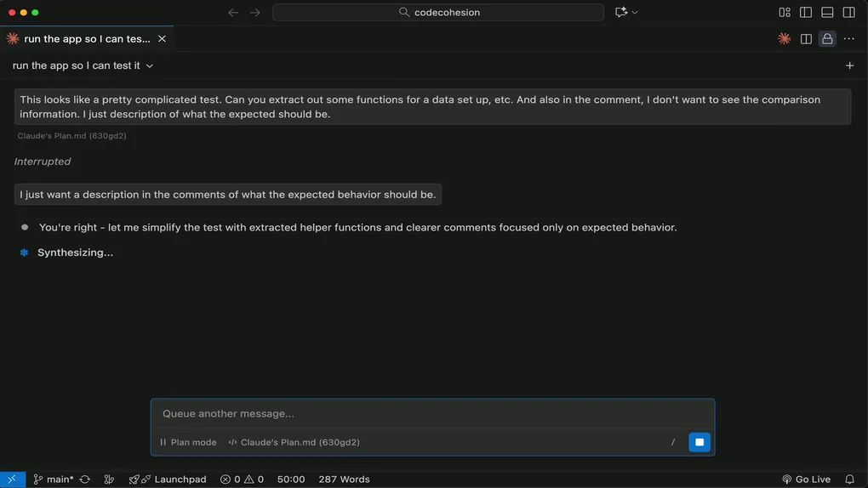Viewport: 868px width, 488px height.
Task: Split the editor to the right
Action: point(806,39)
